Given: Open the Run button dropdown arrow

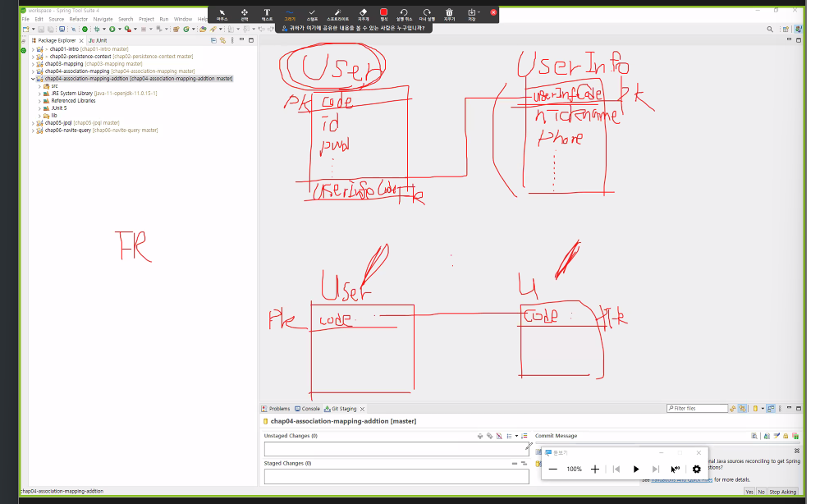Looking at the screenshot, I should (119, 30).
